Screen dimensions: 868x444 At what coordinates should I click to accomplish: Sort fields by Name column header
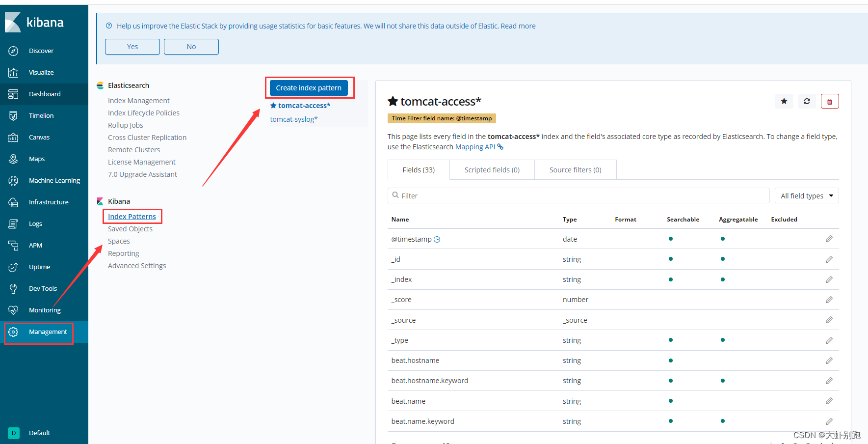click(400, 220)
